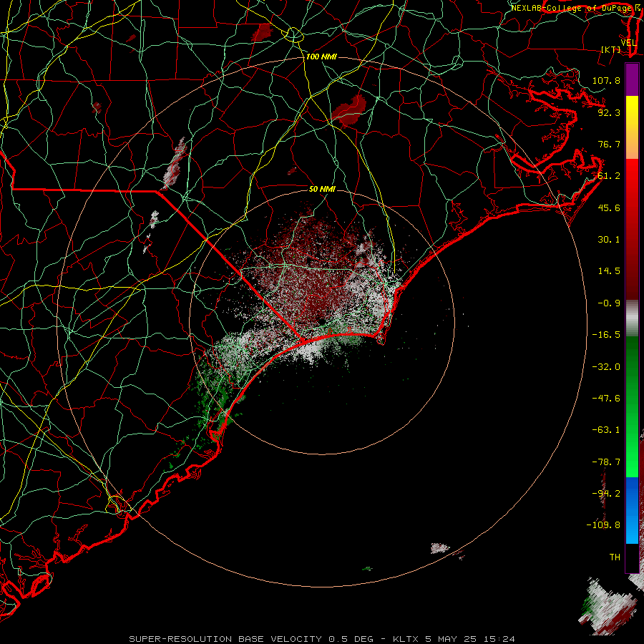Click the -16.5 legend value
The height and width of the screenshot is (644, 644).
click(x=606, y=335)
